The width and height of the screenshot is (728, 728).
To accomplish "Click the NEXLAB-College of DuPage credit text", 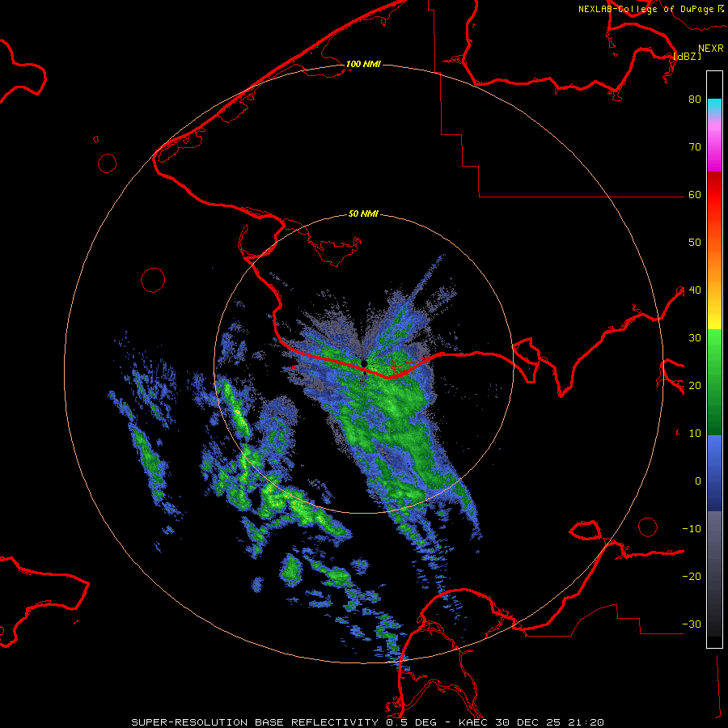I will [x=645, y=9].
